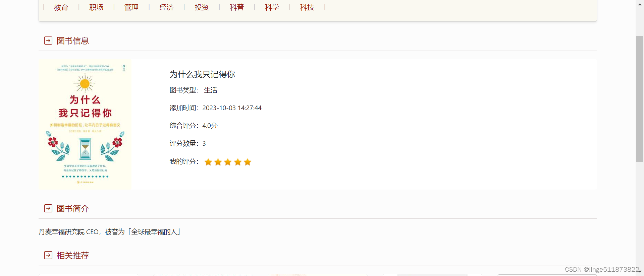Open the 科技 category
The width and height of the screenshot is (644, 276).
(307, 7)
